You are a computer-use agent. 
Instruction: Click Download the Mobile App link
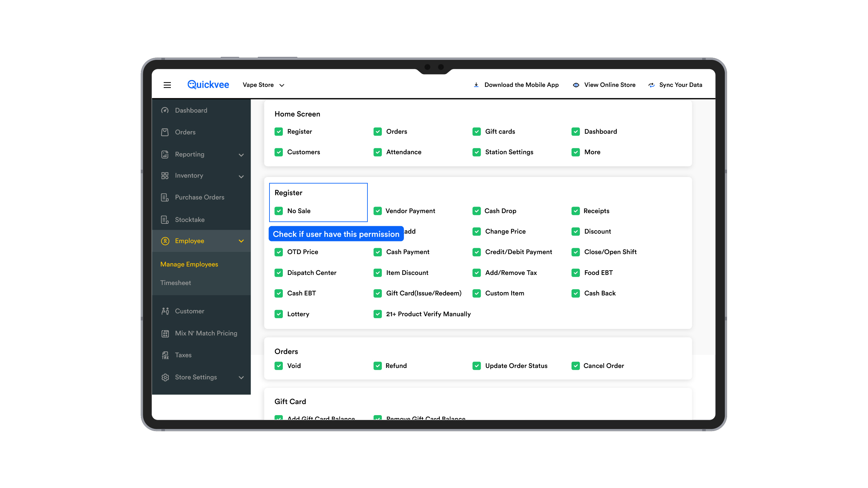coord(521,85)
